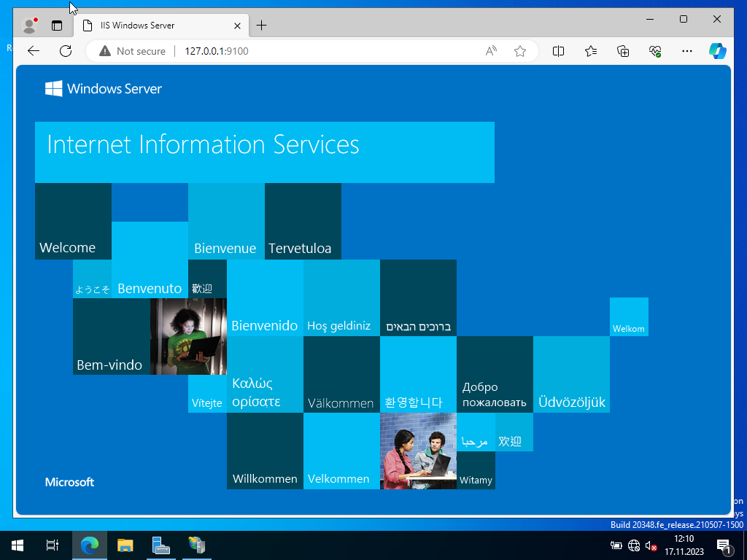
Task: Click the battery power tray icon
Action: (616, 545)
